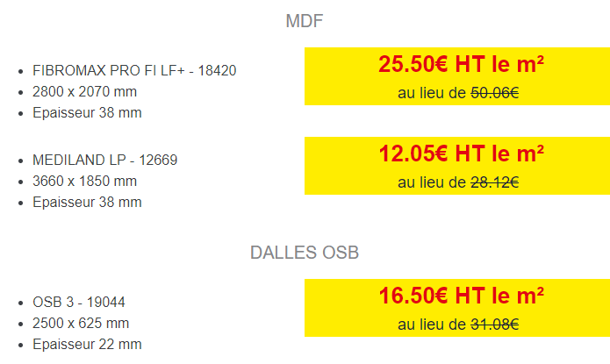Click the 25.50€ HT le m² price

point(461,64)
